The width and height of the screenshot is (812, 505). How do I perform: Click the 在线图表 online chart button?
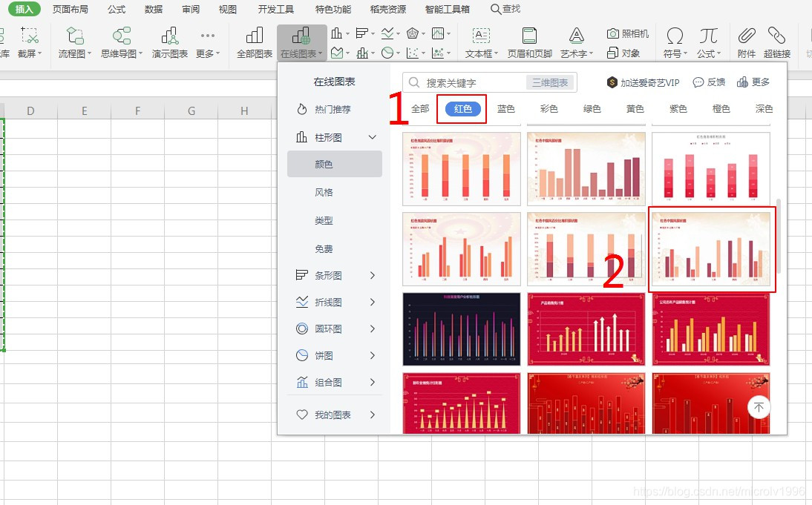point(301,42)
